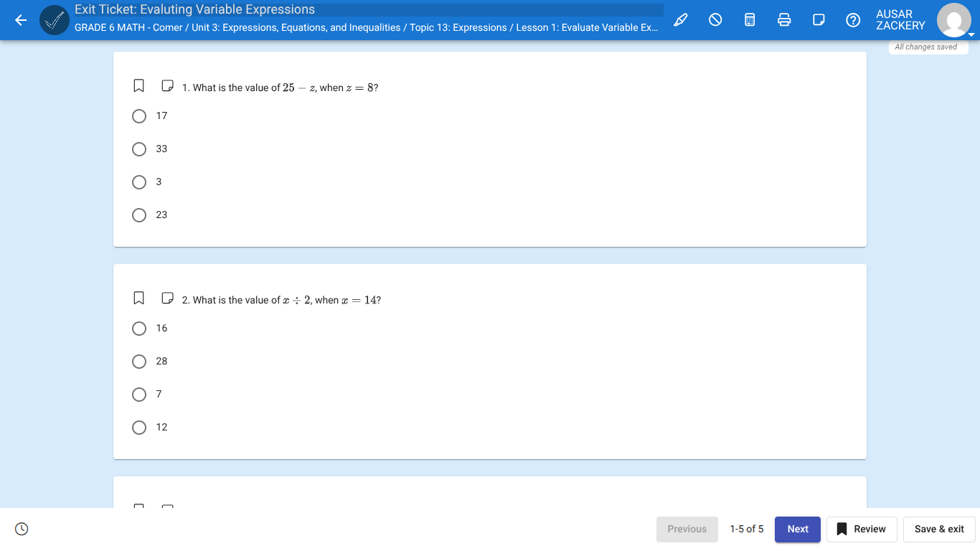Open the Review screen
980x551 pixels.
[x=861, y=529]
